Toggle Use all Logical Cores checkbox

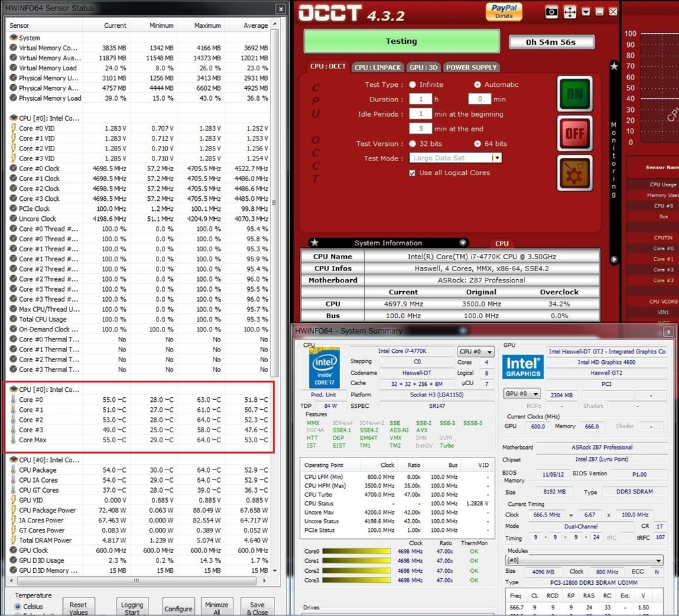(x=412, y=172)
